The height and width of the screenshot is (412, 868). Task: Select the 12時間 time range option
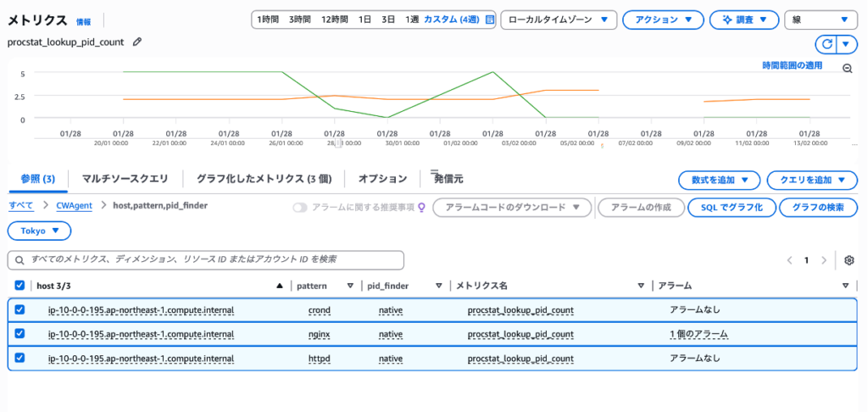(x=336, y=19)
